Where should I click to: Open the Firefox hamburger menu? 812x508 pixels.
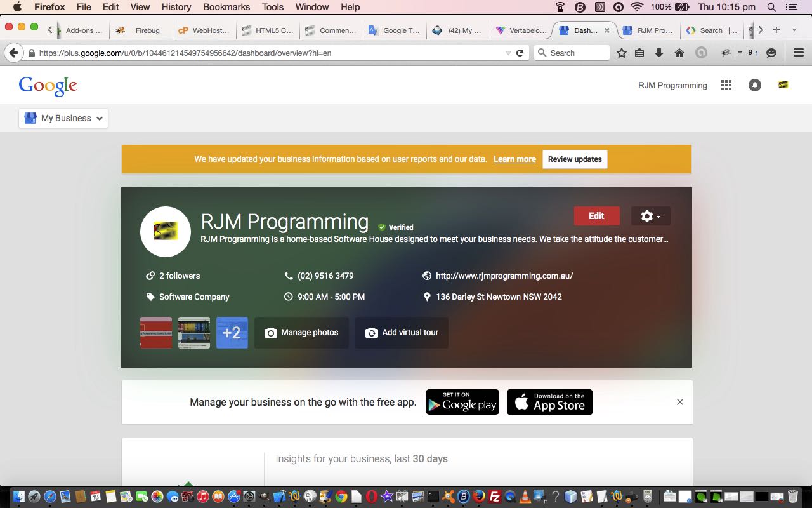coord(799,53)
